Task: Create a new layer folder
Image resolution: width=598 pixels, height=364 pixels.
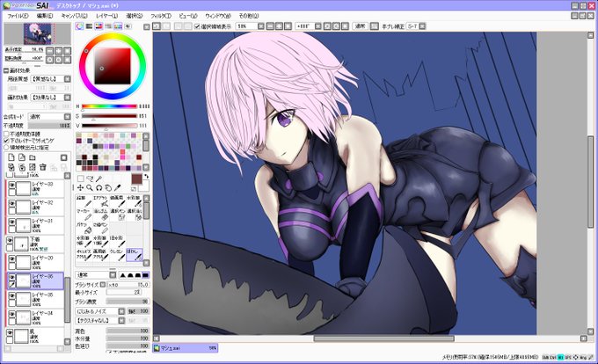Action: point(33,157)
